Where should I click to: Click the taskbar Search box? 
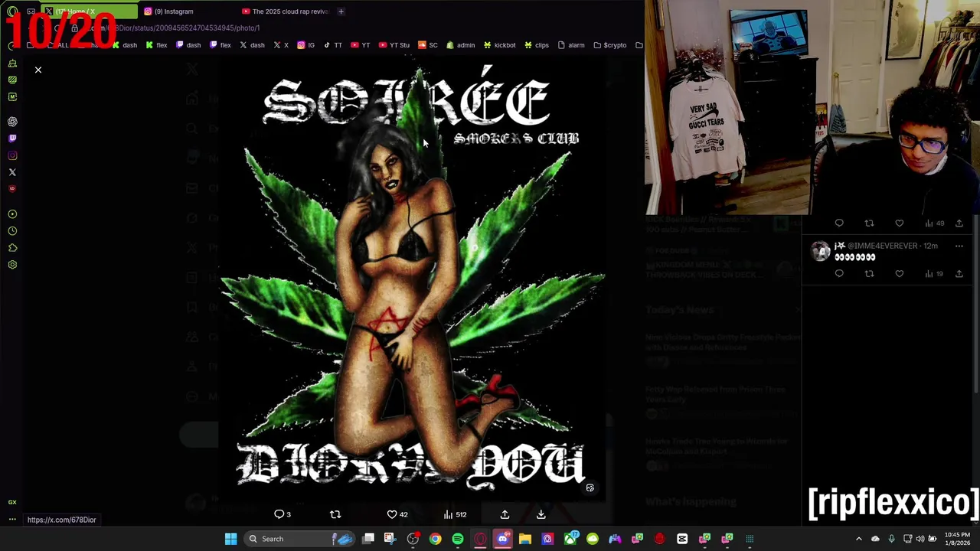300,539
